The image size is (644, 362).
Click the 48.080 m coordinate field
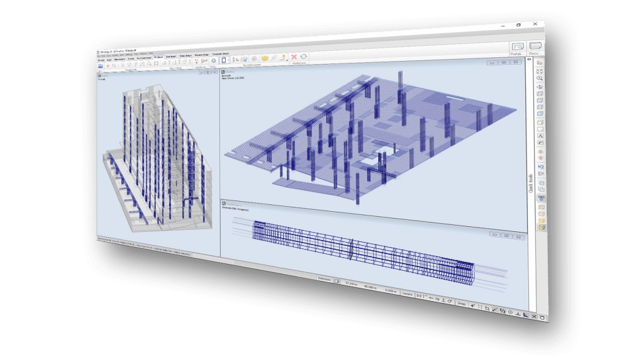click(370, 287)
